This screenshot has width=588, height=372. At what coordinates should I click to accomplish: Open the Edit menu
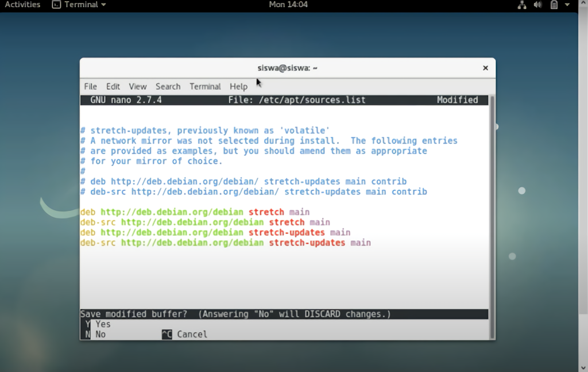113,86
